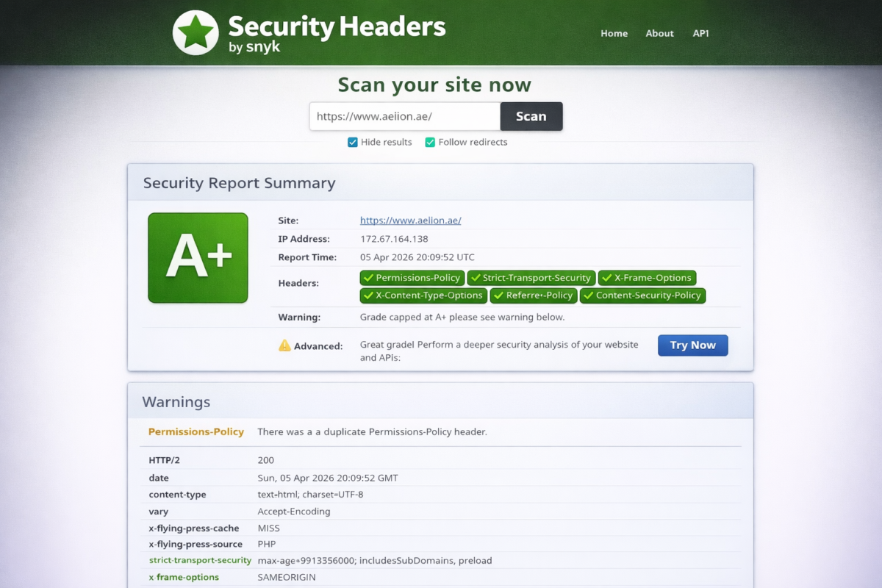Screen dimensions: 882x588
Task: Click the Security Headers title text
Action: 337,27
